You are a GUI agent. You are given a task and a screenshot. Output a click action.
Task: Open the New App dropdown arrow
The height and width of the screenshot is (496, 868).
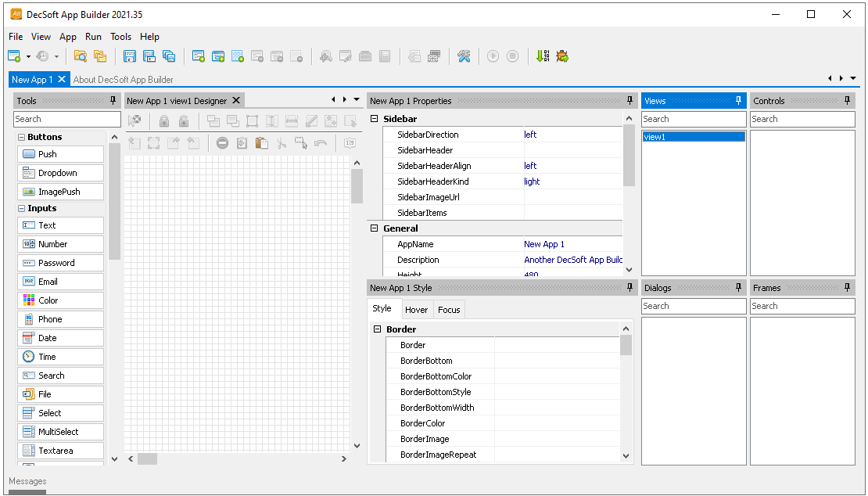[28, 56]
